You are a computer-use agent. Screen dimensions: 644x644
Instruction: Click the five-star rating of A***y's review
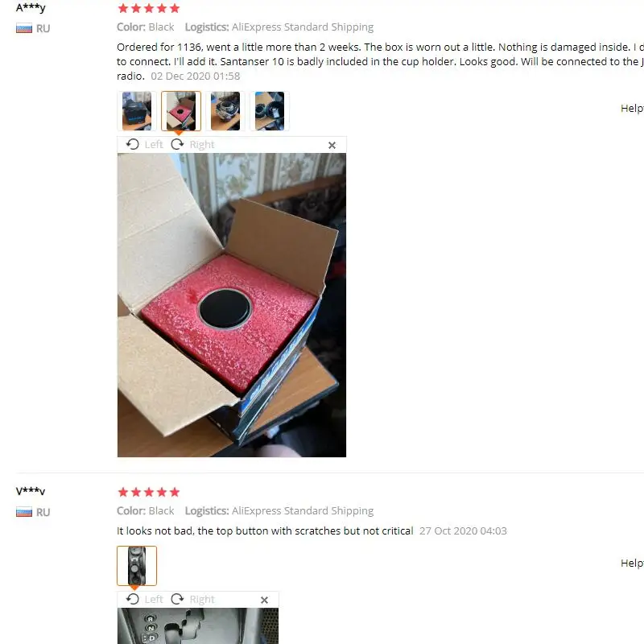click(x=149, y=8)
